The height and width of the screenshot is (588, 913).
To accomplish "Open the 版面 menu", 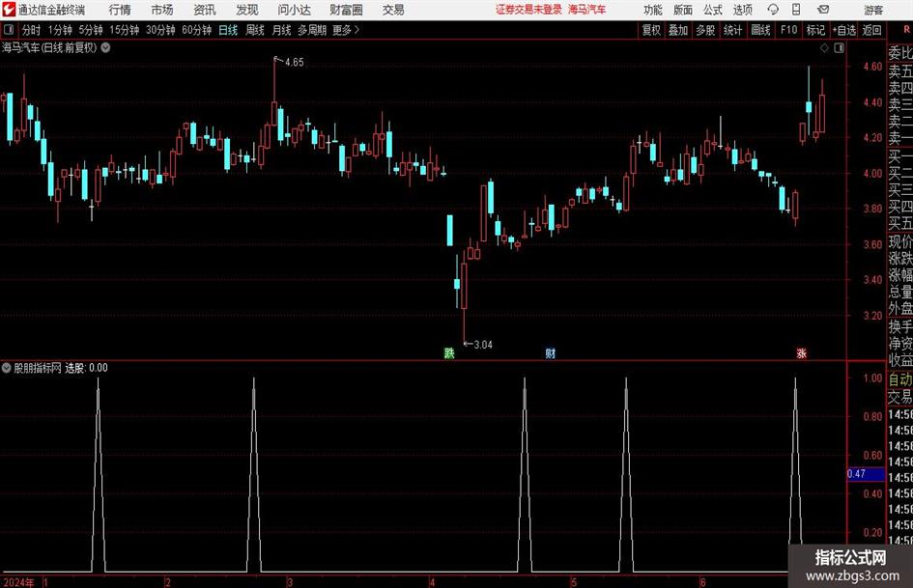I will [683, 10].
